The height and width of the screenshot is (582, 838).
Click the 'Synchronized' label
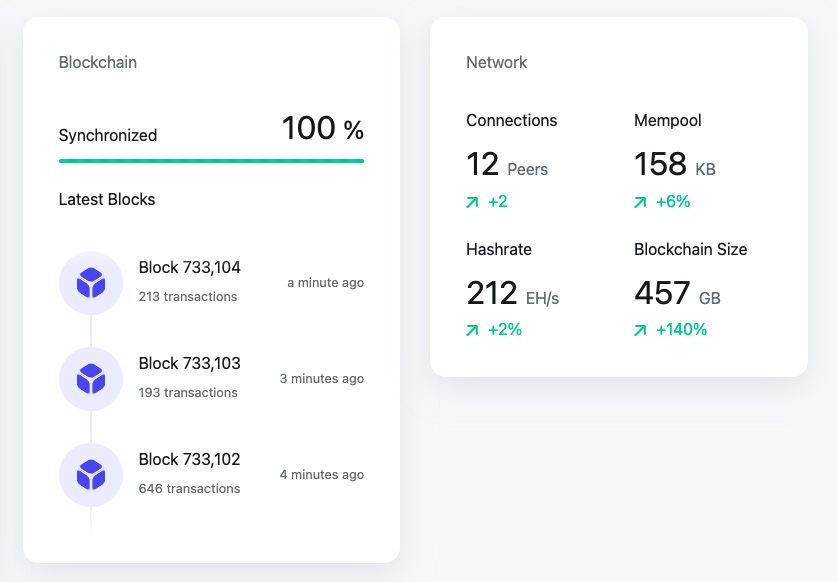[108, 136]
